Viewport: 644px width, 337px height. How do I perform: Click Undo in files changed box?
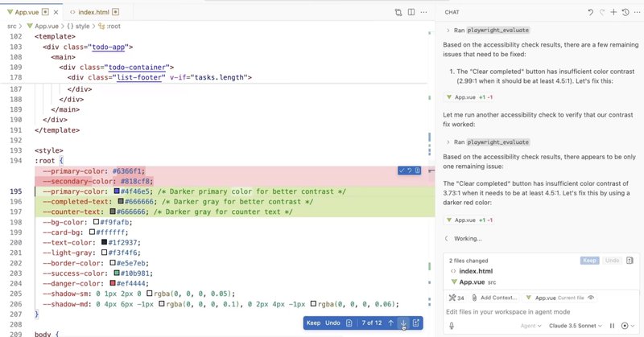pyautogui.click(x=612, y=261)
